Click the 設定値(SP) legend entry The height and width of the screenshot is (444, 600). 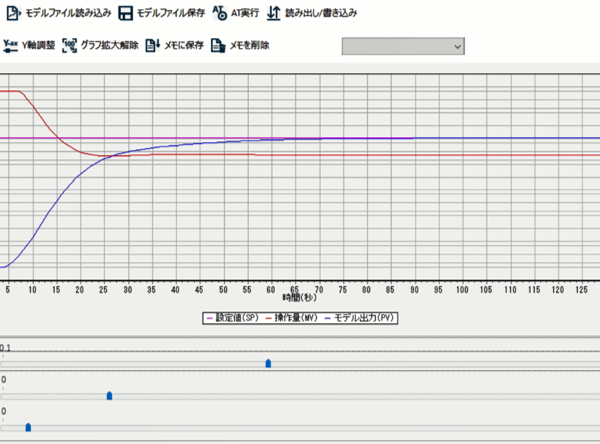tap(230, 318)
